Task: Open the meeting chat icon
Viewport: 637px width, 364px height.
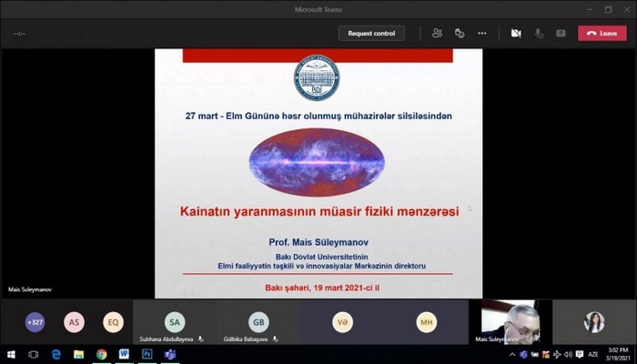Action: pos(460,33)
